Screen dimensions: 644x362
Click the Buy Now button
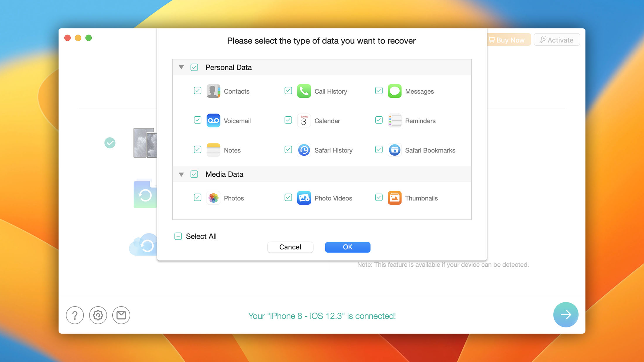508,40
